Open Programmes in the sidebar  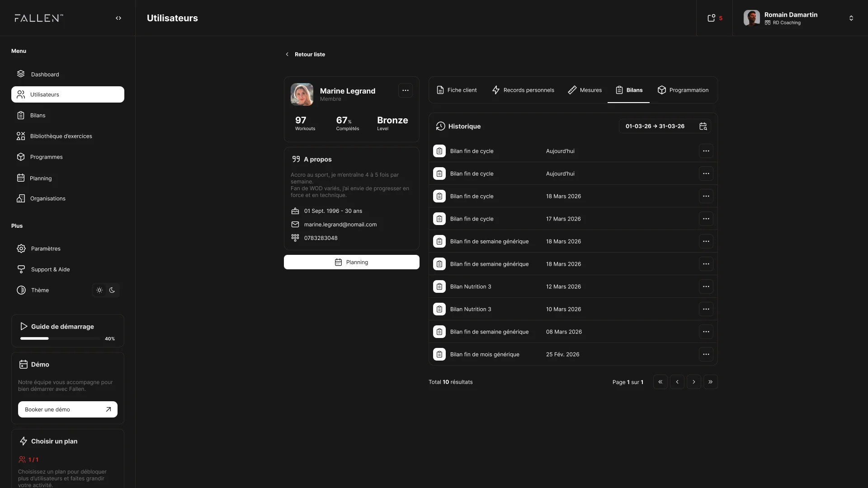68,157
